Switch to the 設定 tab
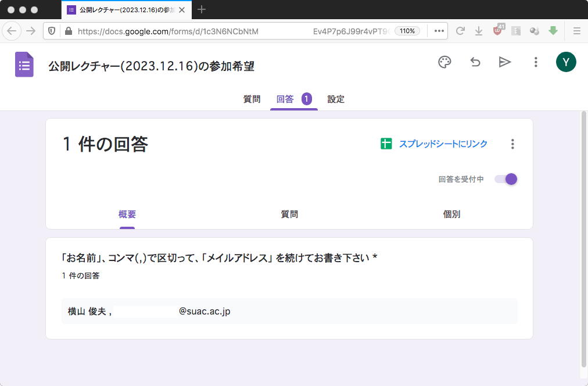This screenshot has height=386, width=588. (336, 99)
